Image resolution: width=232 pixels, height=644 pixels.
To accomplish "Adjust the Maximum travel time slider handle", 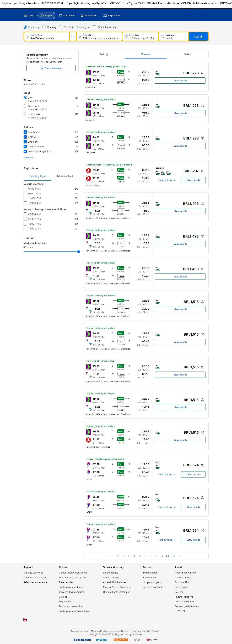I will 78,252.
